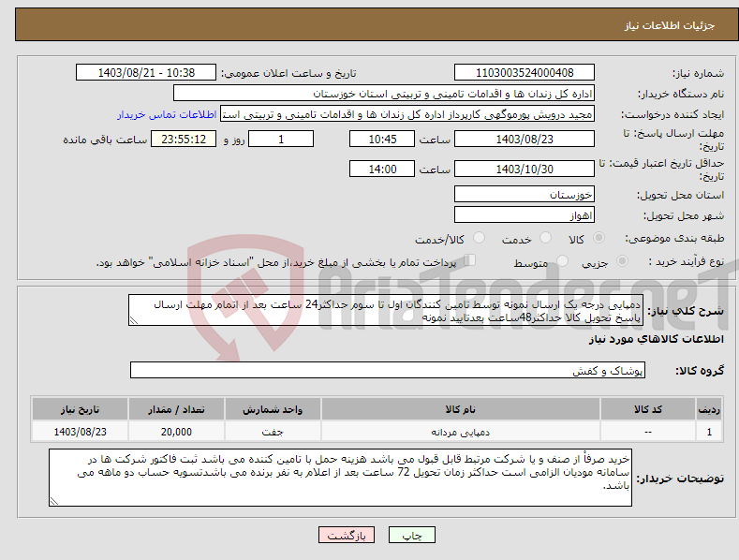Click the تعداد / مقدار column header
This screenshot has width=739, height=560.
point(176,409)
